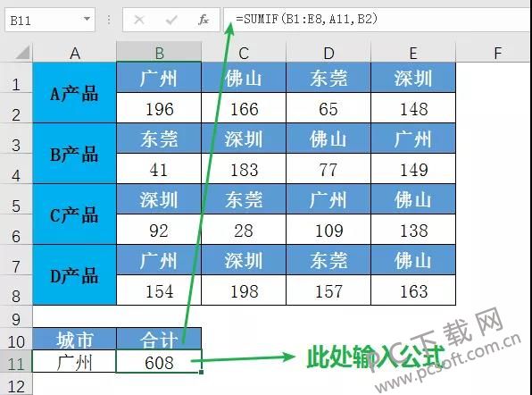Image resolution: width=532 pixels, height=395 pixels.
Task: Click the D产品 merged cell
Action: point(75,274)
